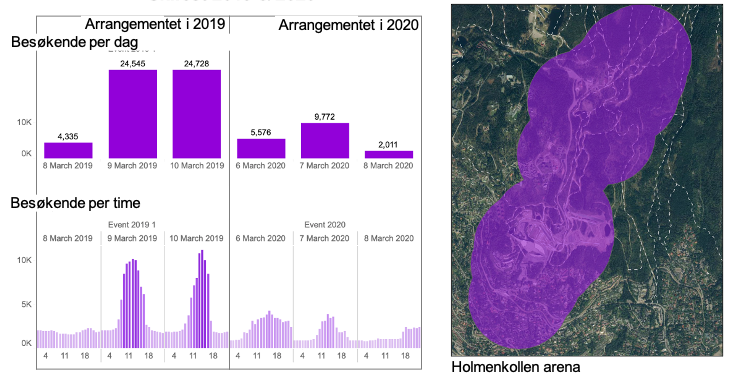Viewport: 735px width, 385px height.
Task: Click the 'Holmenkollen arena' caption
Action: pos(516,367)
